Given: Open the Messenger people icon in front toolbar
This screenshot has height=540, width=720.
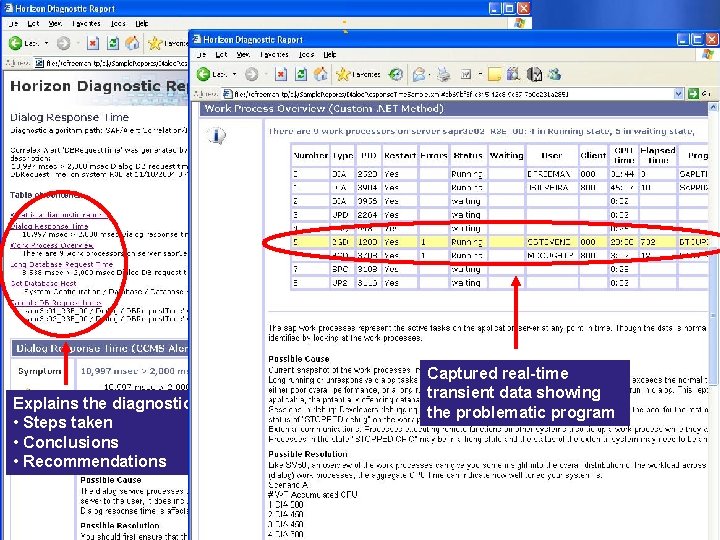Looking at the screenshot, I should (x=554, y=74).
